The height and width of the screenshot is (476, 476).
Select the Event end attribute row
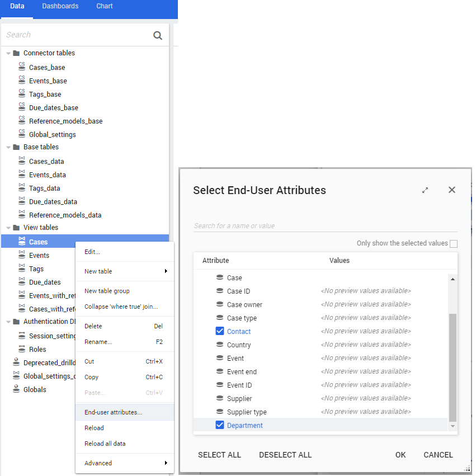321,371
